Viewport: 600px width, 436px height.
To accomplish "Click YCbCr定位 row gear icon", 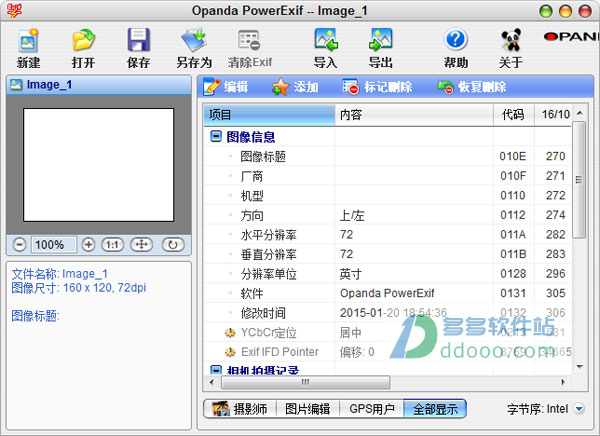I will click(x=230, y=333).
